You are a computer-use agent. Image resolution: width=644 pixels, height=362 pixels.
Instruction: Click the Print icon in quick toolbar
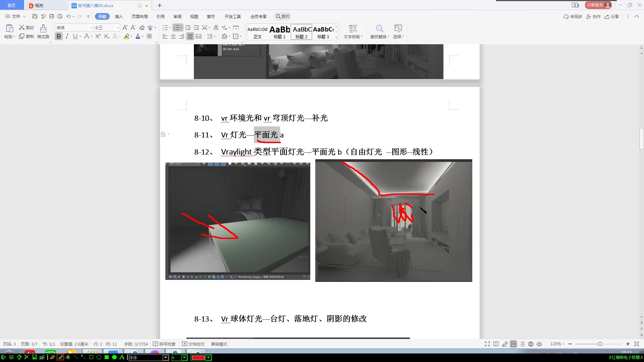(51, 16)
